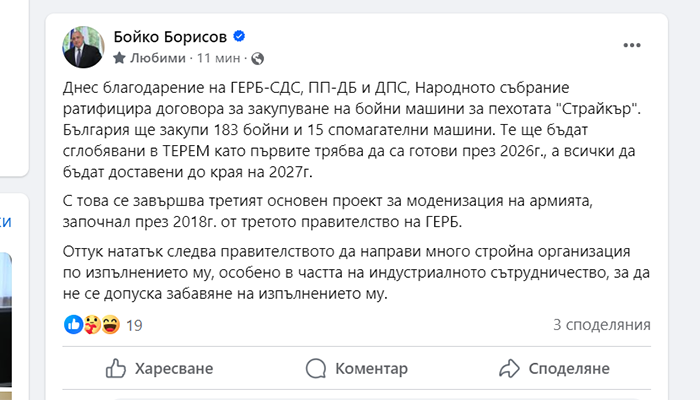Click the care hug reaction emoji
The image size is (700, 400).
92,325
